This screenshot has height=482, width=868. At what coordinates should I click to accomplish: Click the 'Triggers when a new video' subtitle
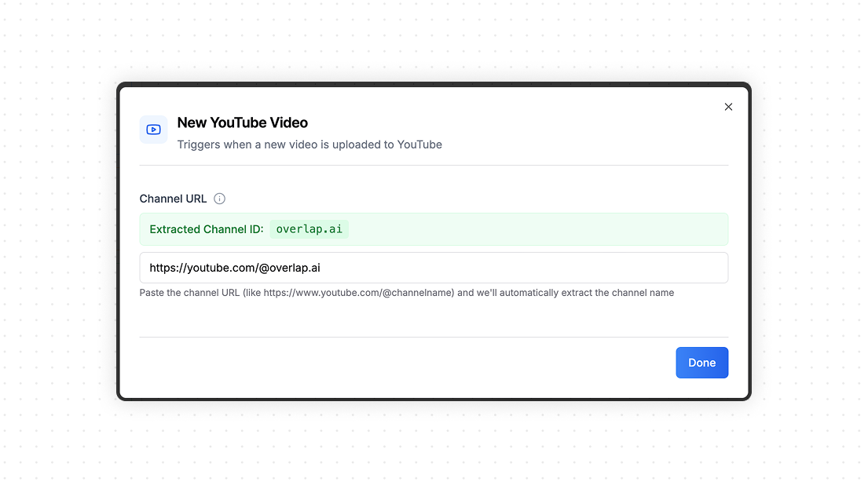(309, 144)
